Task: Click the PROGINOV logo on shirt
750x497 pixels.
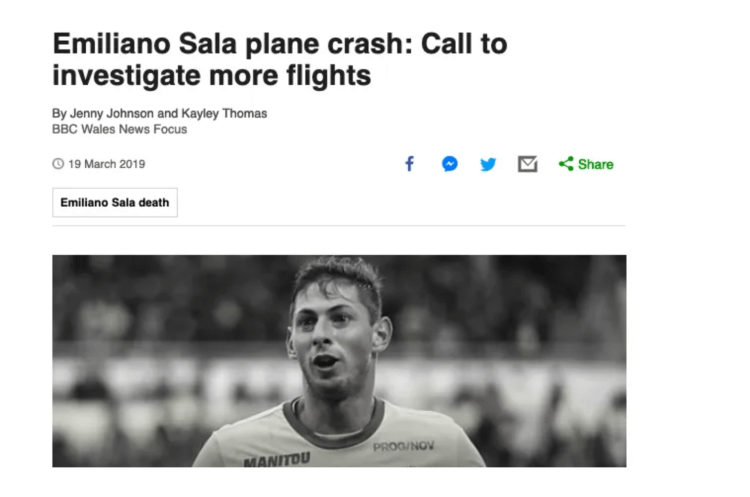Action: click(x=404, y=446)
